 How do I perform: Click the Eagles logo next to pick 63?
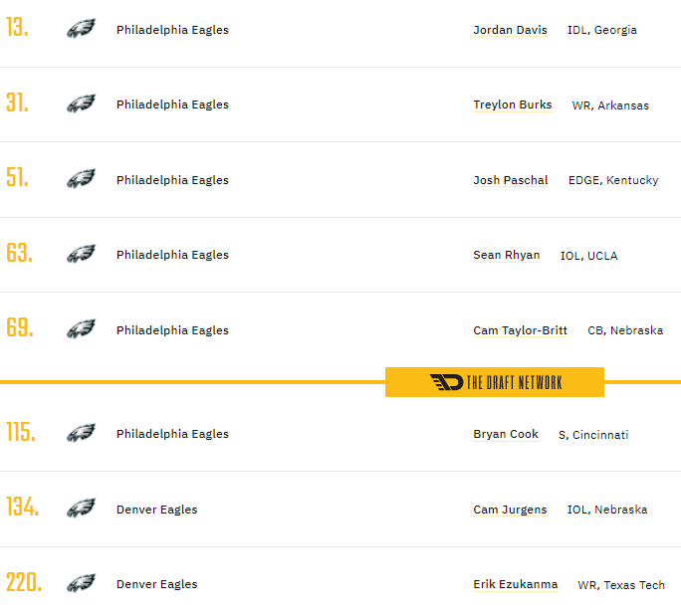coord(81,254)
